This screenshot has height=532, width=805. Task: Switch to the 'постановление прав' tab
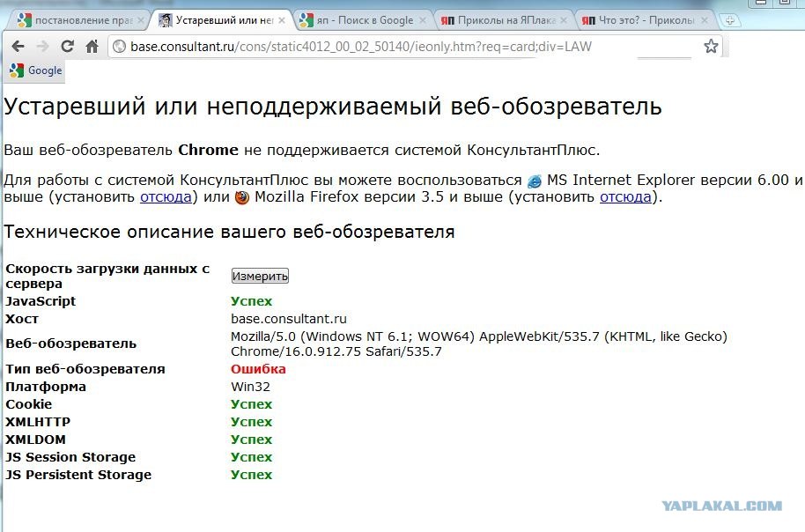77,20
